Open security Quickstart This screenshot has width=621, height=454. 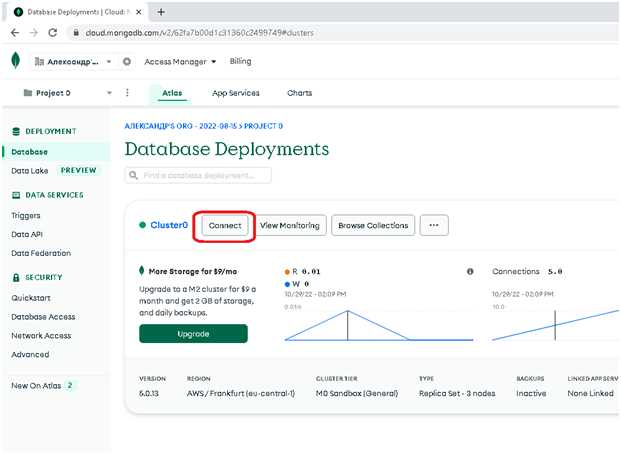pos(31,298)
